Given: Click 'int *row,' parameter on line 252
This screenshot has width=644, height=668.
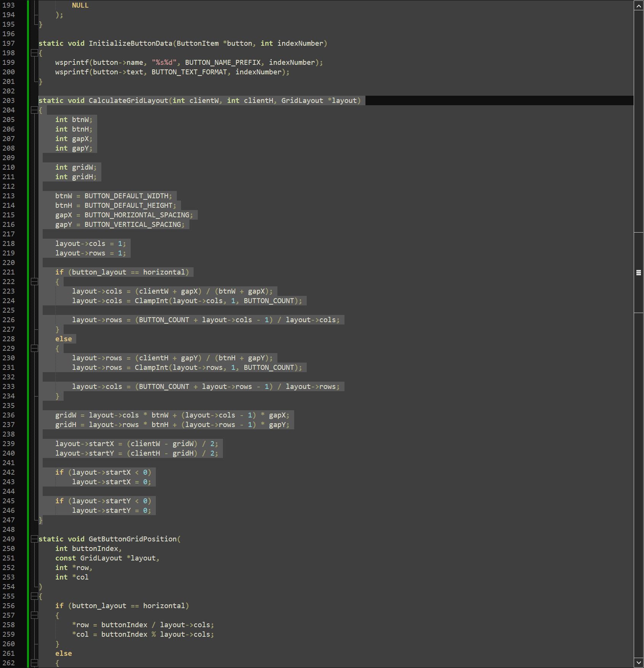Looking at the screenshot, I should coord(74,568).
